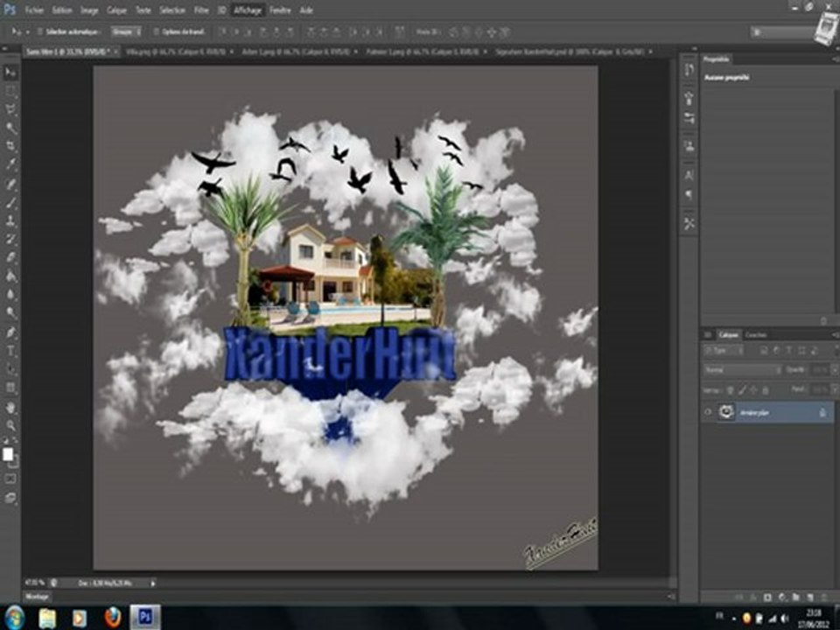Select the Horizontal Type tool
The image size is (840, 630).
(x=10, y=352)
